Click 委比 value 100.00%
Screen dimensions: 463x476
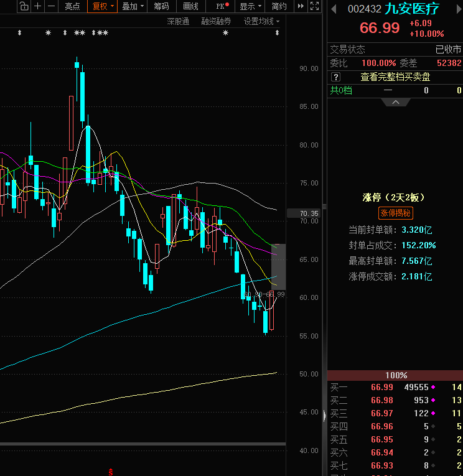[378, 63]
